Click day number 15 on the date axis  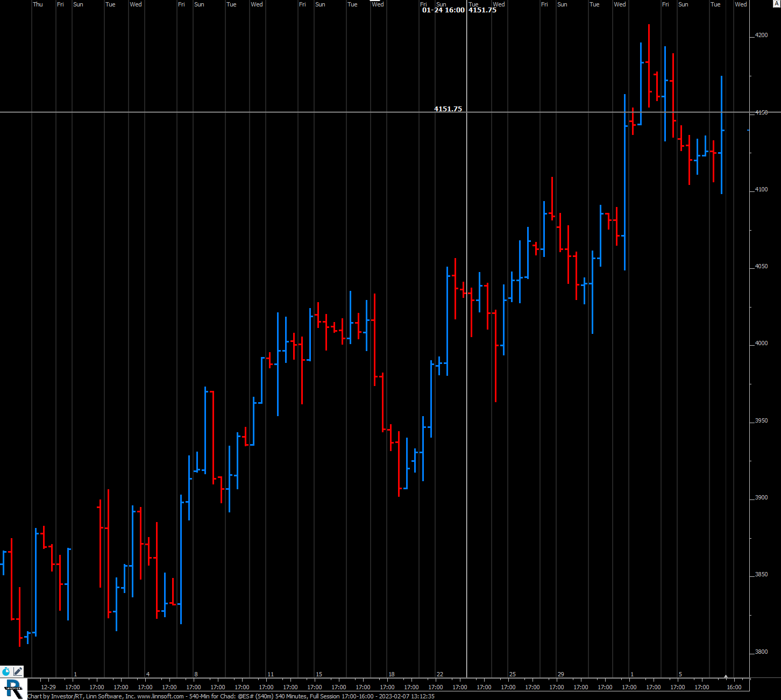tap(319, 674)
